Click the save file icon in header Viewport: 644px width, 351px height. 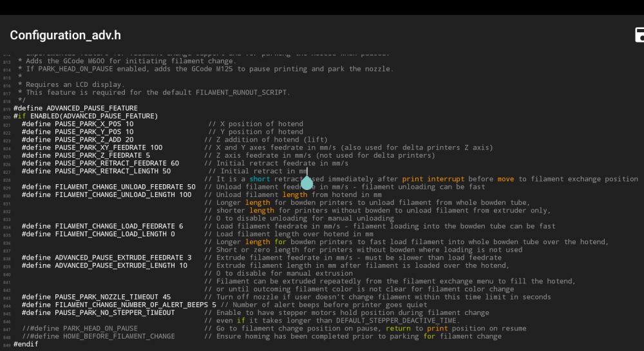tap(639, 35)
